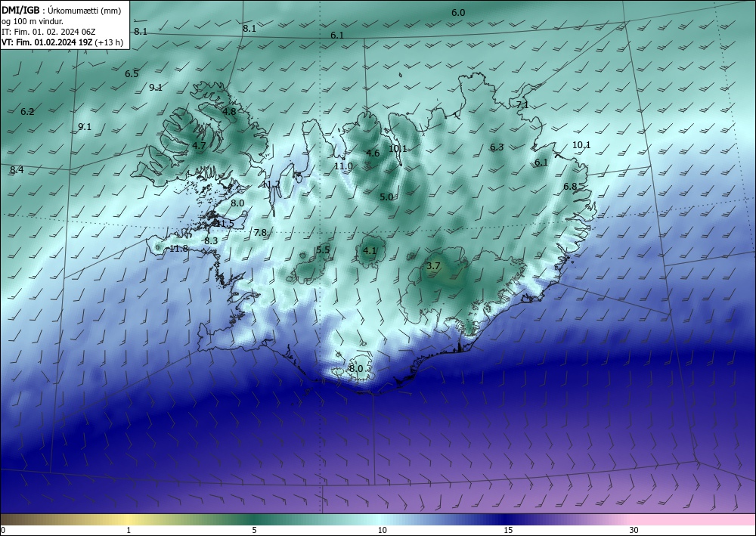This screenshot has height=536, width=756.
Task: Click the 8.3 map value
Action: coord(211,240)
